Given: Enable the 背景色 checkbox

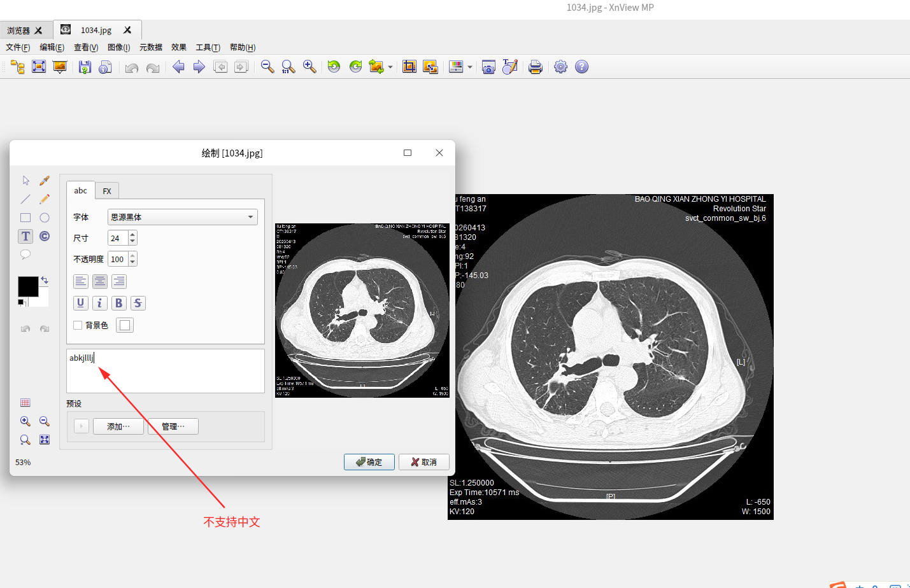Looking at the screenshot, I should pyautogui.click(x=78, y=325).
